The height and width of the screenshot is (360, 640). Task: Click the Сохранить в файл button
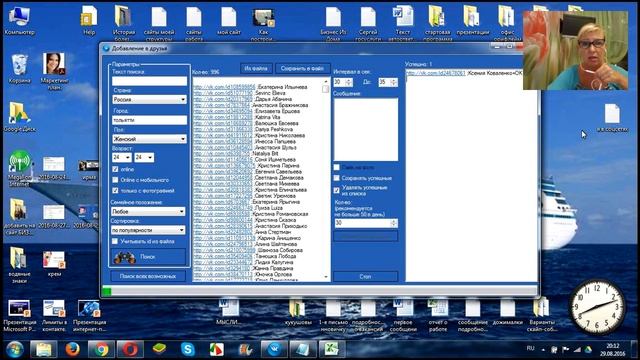[x=302, y=69]
